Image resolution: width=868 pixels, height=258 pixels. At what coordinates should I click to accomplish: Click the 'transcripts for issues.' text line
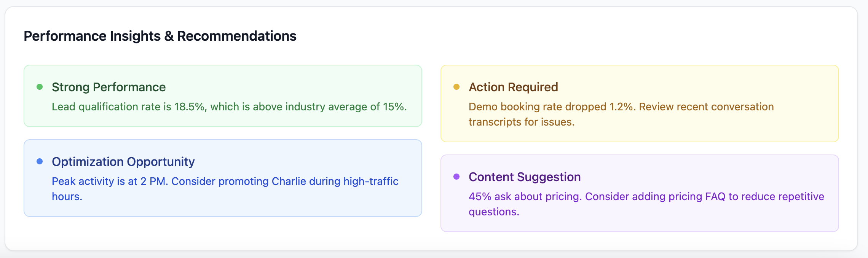(x=521, y=122)
